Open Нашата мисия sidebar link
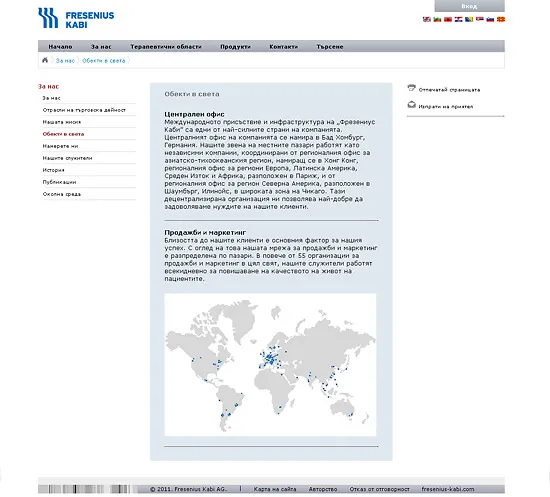 click(62, 122)
